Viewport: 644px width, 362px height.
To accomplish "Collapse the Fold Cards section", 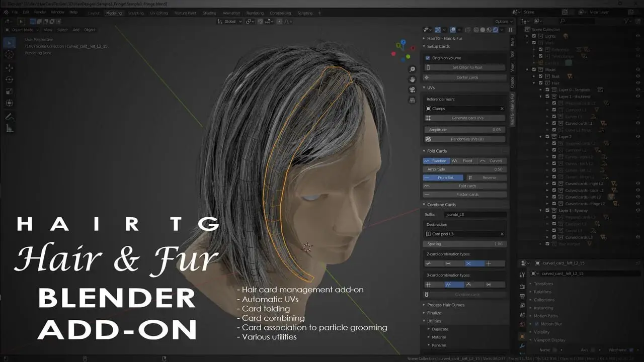I will tap(437, 151).
